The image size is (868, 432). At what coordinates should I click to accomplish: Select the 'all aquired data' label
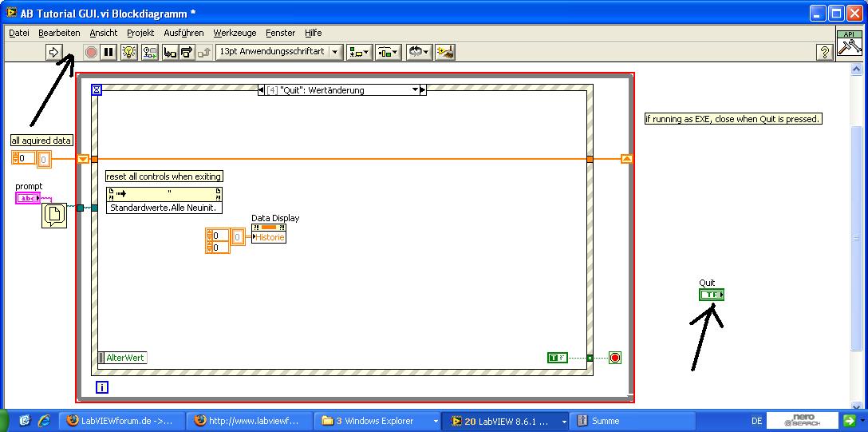[42, 141]
